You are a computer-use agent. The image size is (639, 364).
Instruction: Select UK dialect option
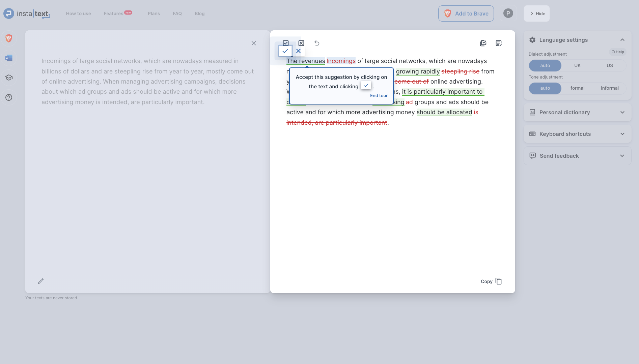tap(577, 65)
